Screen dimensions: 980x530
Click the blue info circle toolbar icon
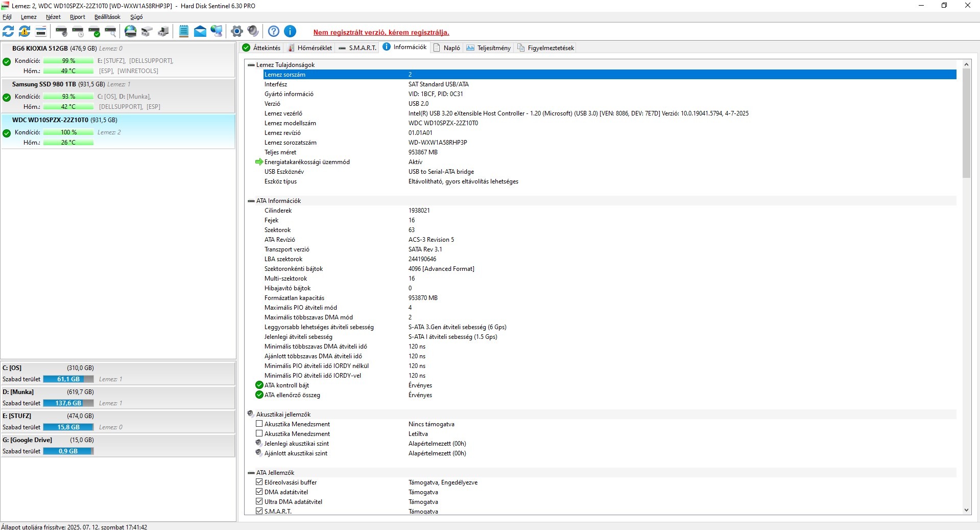[290, 31]
